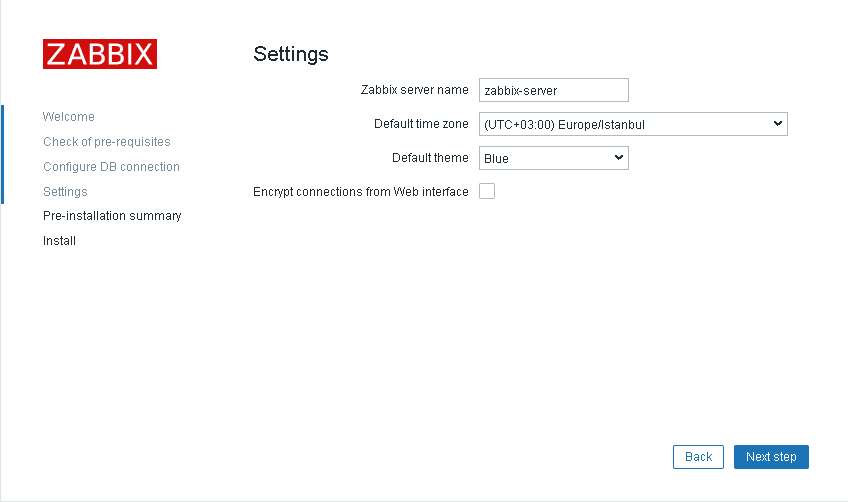The width and height of the screenshot is (848, 502).
Task: Click the Zabbix server name label
Action: click(x=415, y=90)
